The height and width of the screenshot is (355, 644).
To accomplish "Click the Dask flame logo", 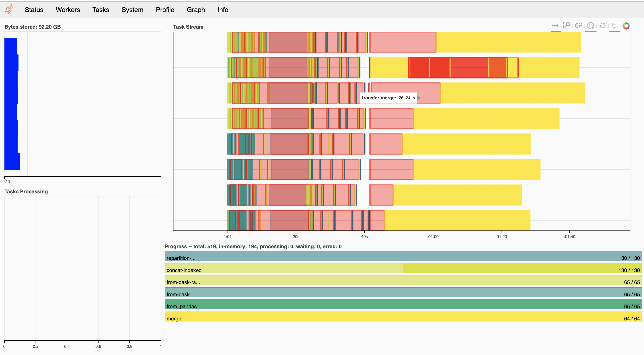I will click(x=9, y=9).
